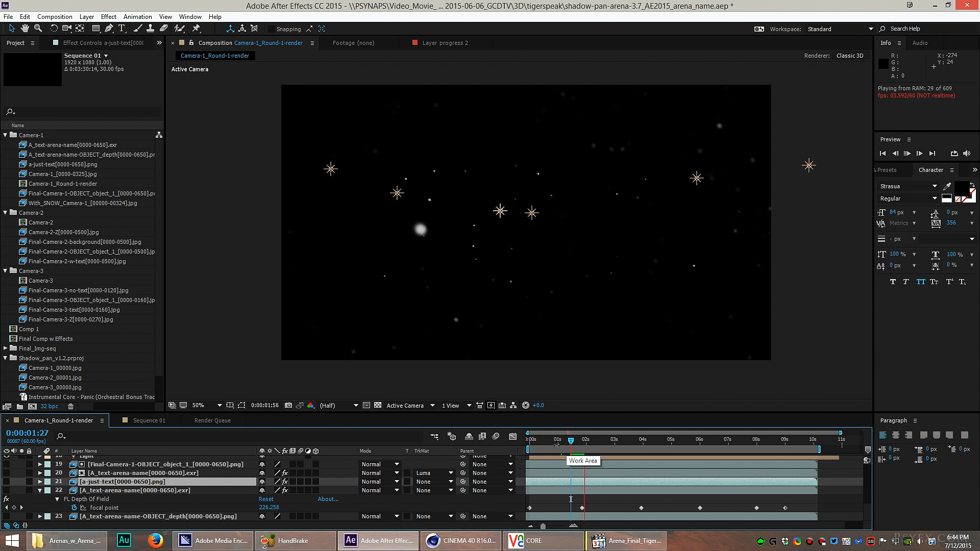Select the Clone Stamp tool
Screen dimensions: 980x551
click(151, 29)
